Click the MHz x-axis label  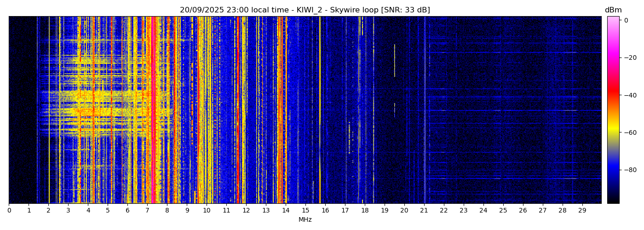pos(305,220)
